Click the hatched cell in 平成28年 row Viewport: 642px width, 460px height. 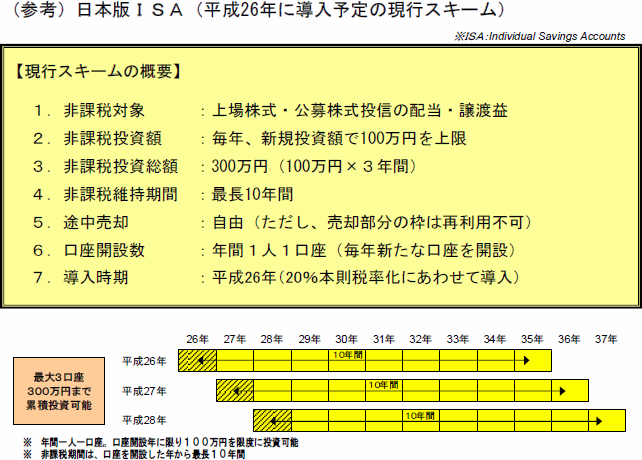(x=272, y=420)
